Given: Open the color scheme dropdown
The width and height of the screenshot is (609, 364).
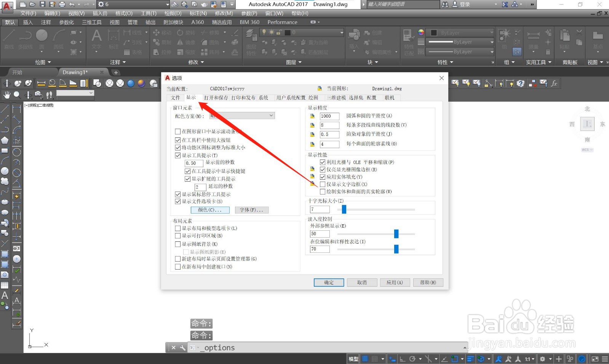Looking at the screenshot, I should tap(242, 116).
